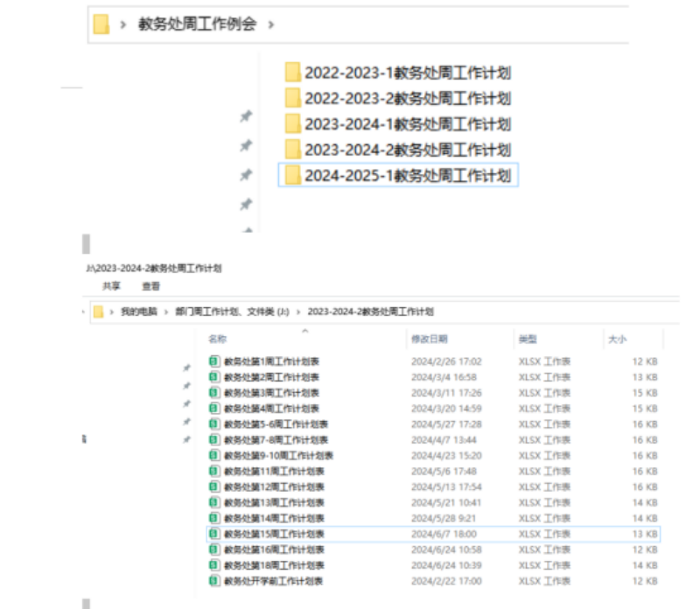Select the 2022-2023-2教务处周工作计划 folder name

408,99
